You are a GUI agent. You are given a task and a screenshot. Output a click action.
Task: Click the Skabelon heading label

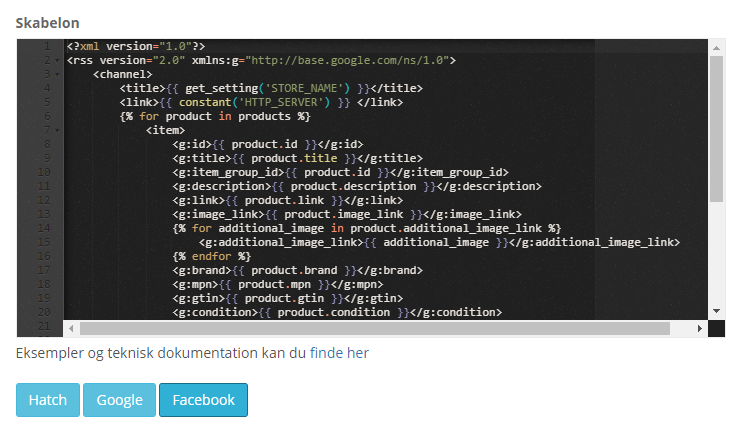click(47, 23)
